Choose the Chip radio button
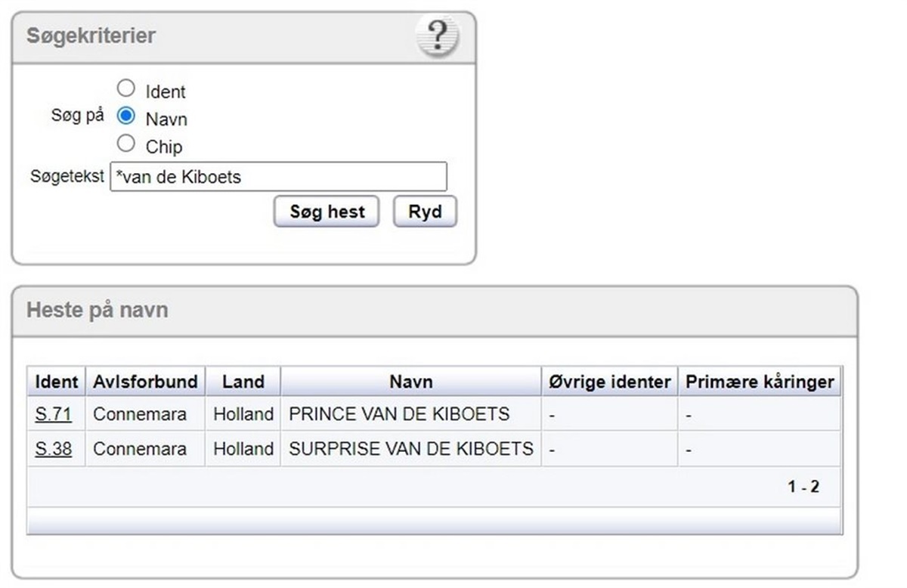This screenshot has height=588, width=907. (x=126, y=144)
